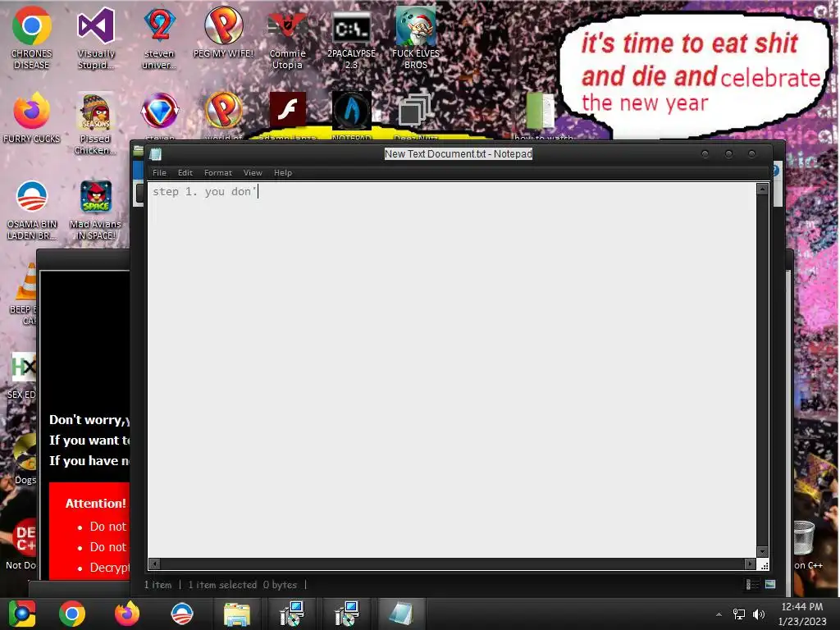
Task: Open the Visual Studio shortcut labeled Visually Stupid
Action: click(96, 38)
